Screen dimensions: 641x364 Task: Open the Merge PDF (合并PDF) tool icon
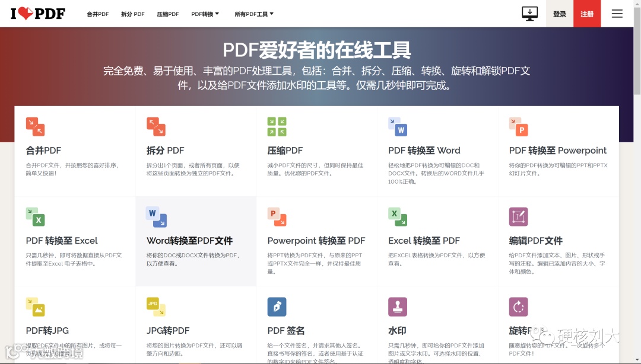[35, 126]
